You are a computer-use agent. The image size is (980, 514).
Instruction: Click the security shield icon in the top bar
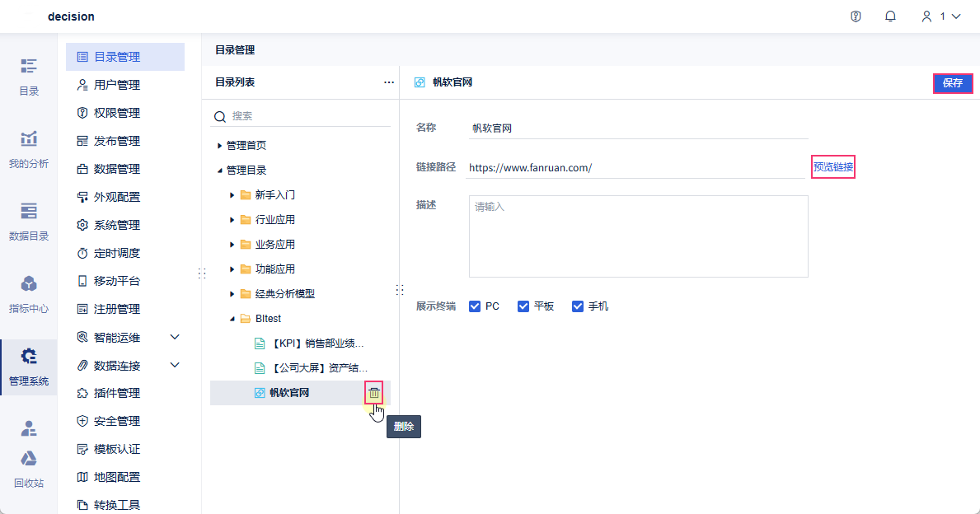[x=856, y=16]
